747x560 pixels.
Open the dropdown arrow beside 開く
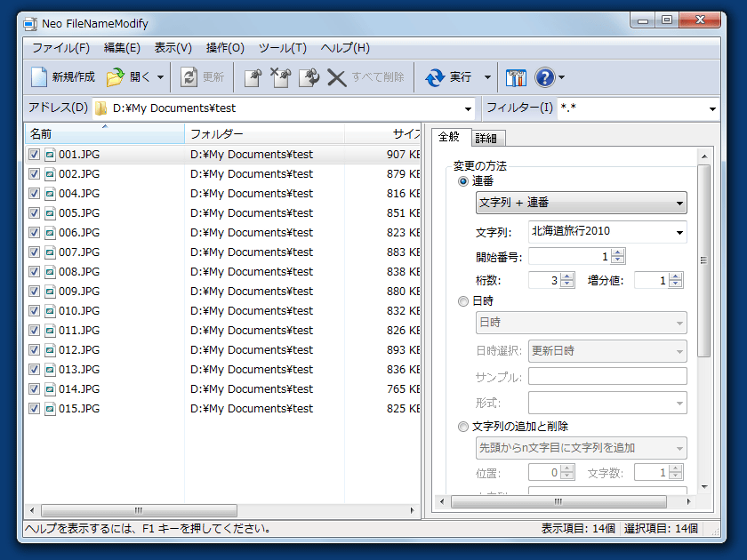pyautogui.click(x=161, y=77)
